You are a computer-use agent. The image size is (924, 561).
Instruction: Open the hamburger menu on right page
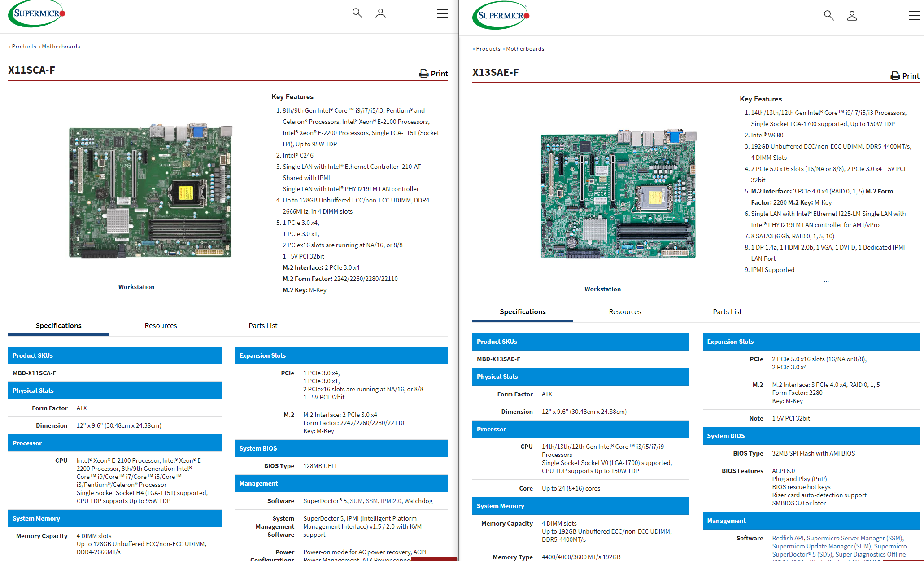(x=914, y=16)
